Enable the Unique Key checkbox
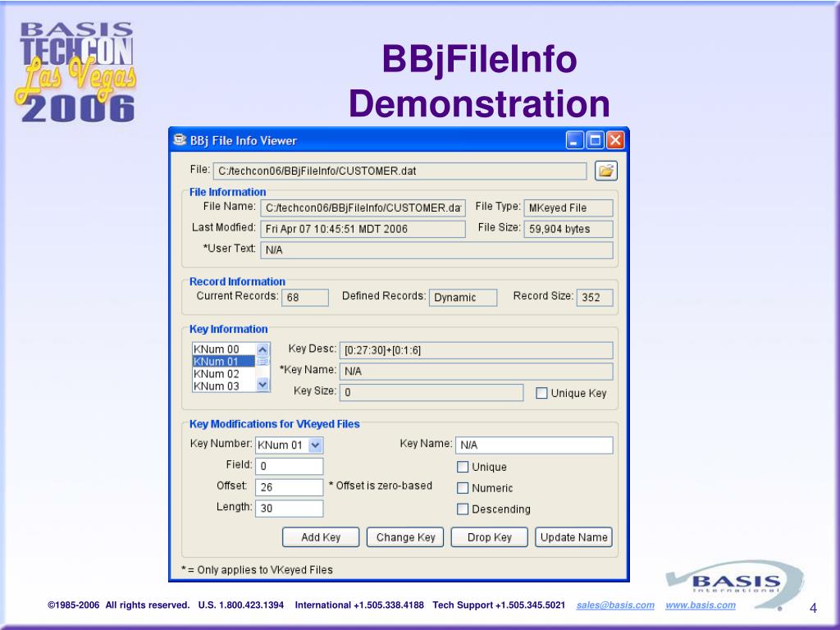Viewport: 840px width, 630px height. click(541, 393)
